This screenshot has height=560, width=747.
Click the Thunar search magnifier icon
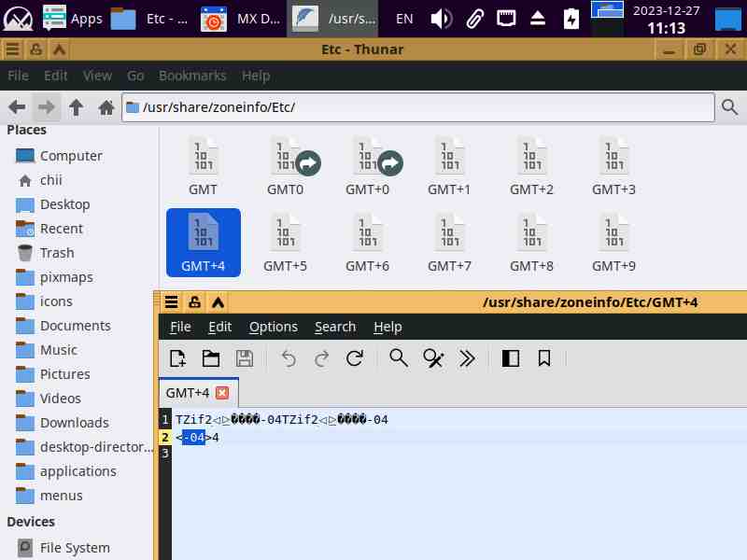[x=729, y=107]
